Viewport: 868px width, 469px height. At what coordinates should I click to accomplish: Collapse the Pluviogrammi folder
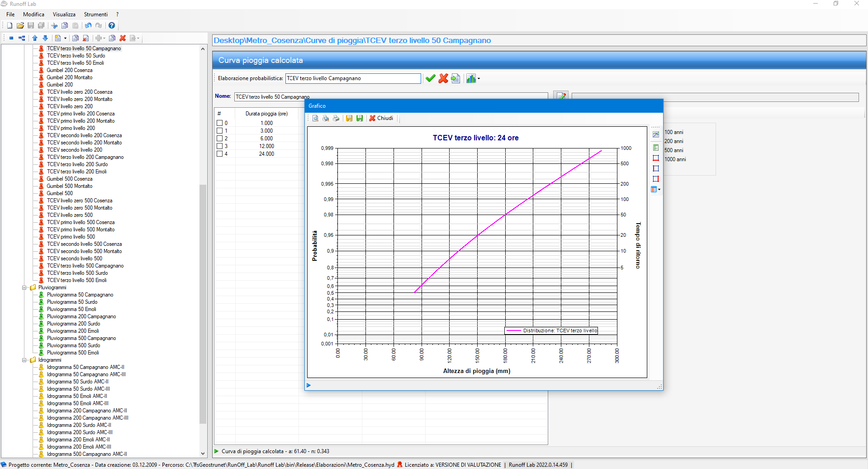tap(25, 287)
